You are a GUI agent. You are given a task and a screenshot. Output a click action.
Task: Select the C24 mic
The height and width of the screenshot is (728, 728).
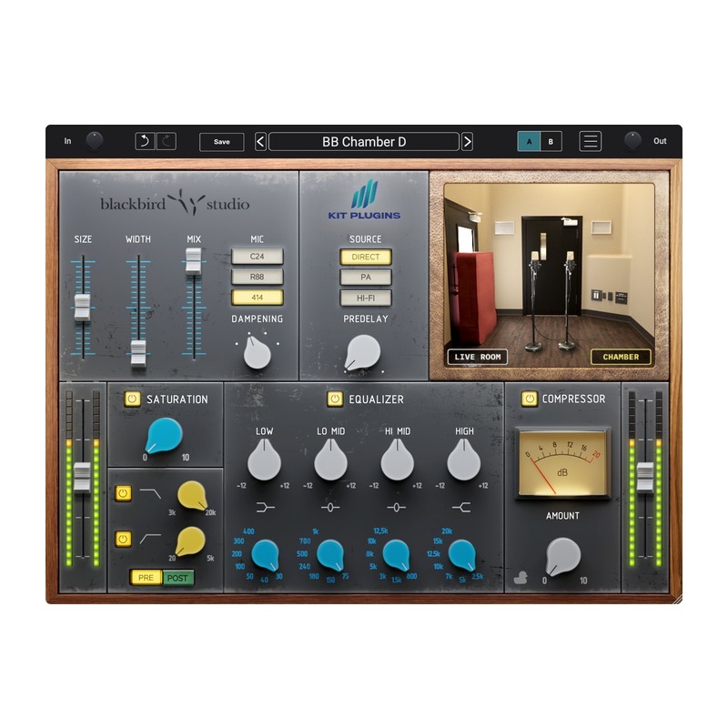point(258,257)
